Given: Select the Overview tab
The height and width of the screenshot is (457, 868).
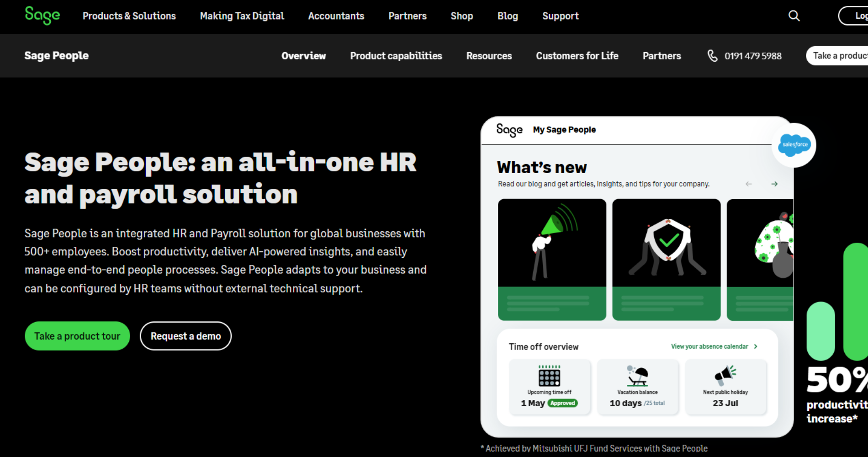Looking at the screenshot, I should pos(304,56).
